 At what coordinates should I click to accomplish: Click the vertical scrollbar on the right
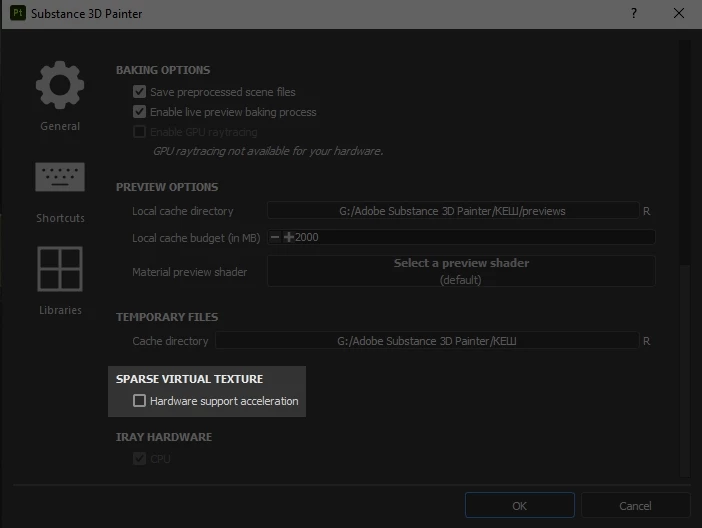click(x=685, y=152)
